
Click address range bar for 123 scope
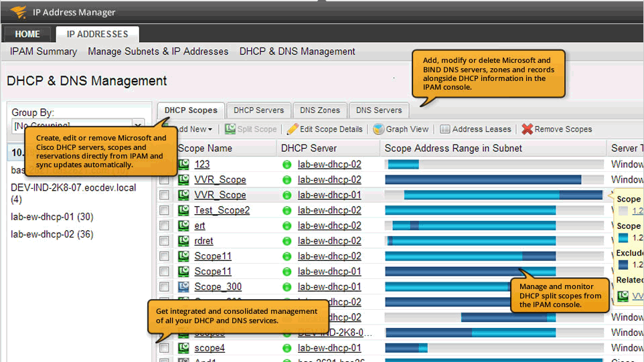[495, 165]
